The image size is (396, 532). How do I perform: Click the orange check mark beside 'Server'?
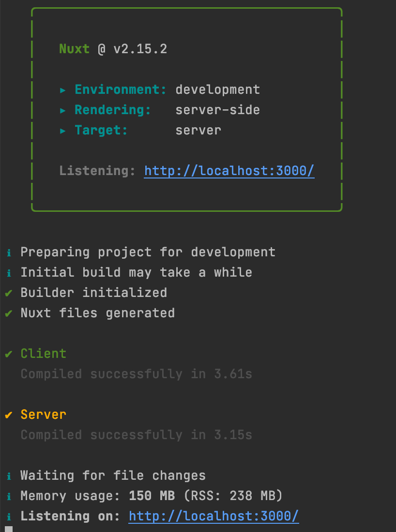(9, 414)
